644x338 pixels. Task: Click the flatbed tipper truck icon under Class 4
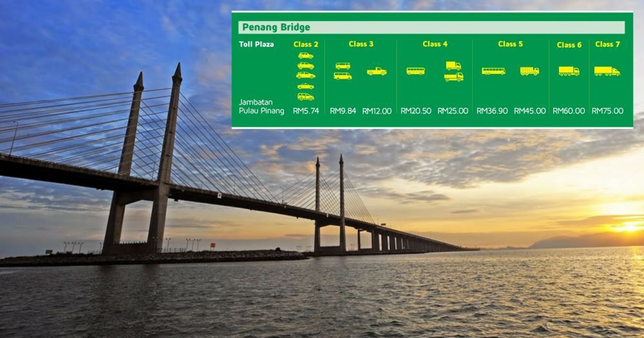point(454,77)
